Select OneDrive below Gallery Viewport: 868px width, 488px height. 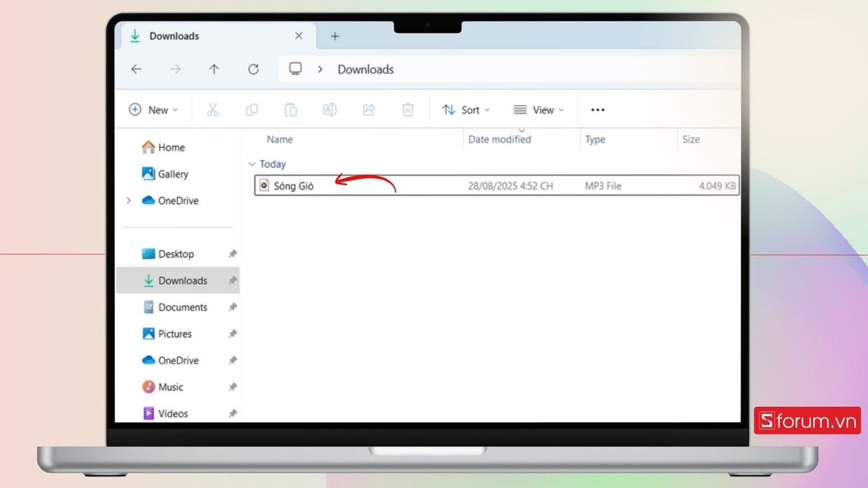point(170,201)
